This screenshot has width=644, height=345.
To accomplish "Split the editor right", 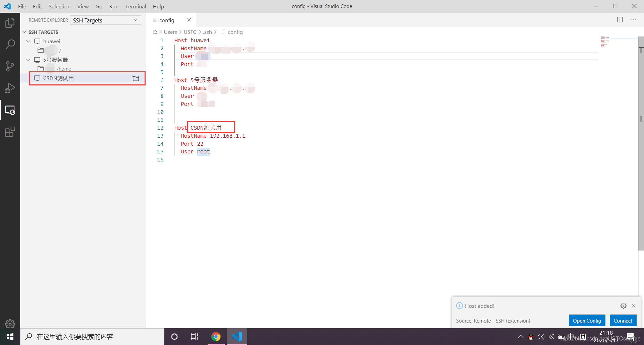I will click(620, 20).
